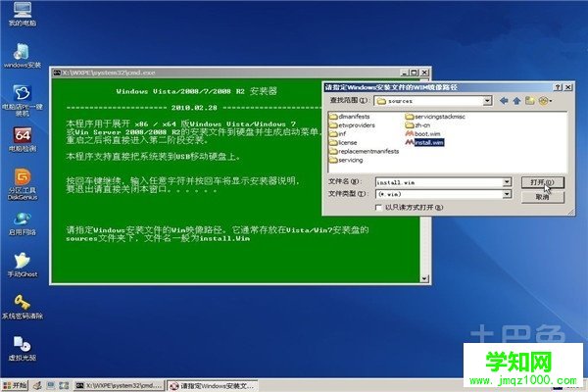Click the 开始 start button
The image size is (588, 392).
pos(15,385)
